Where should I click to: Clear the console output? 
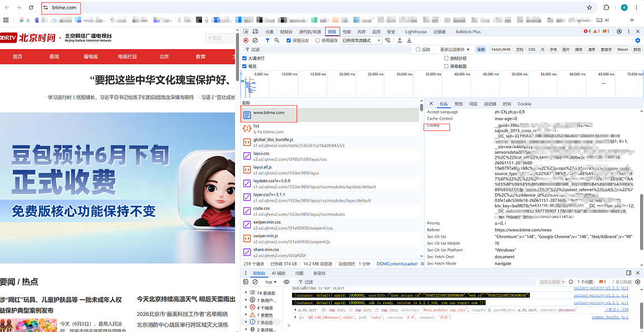(255, 282)
